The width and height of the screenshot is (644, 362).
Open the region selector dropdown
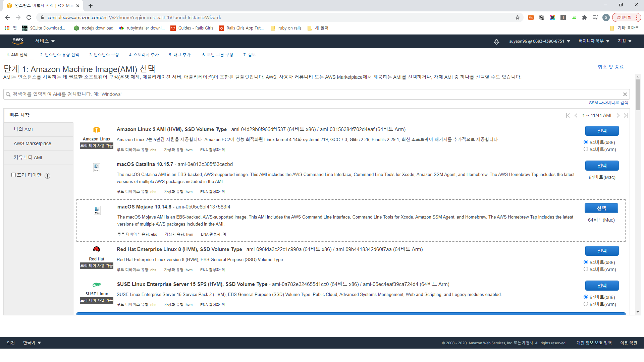594,41
